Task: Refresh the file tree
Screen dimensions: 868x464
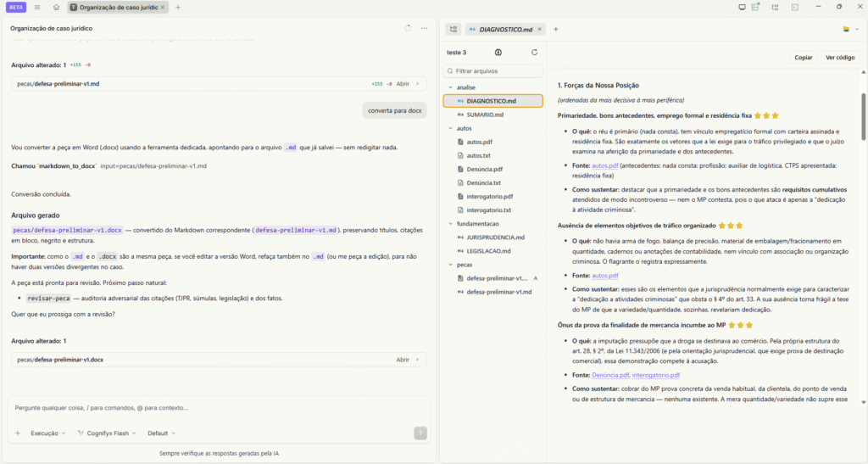Action: pos(534,53)
